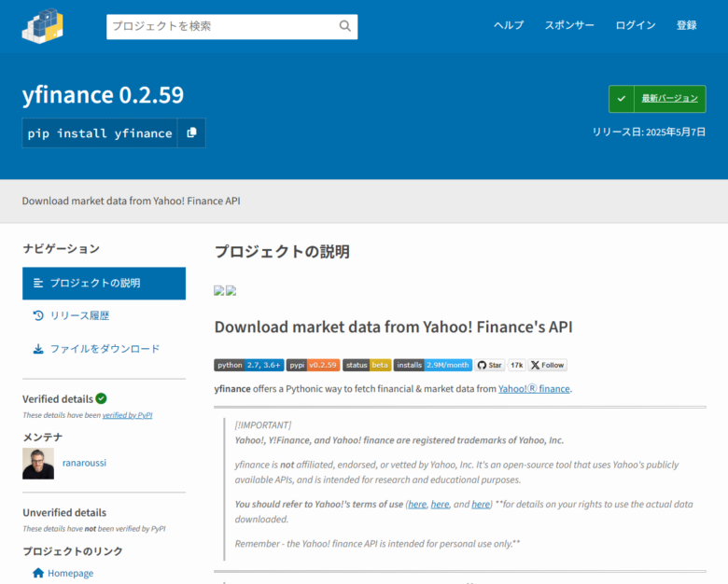Click the PyPI logo in the header

point(42,26)
